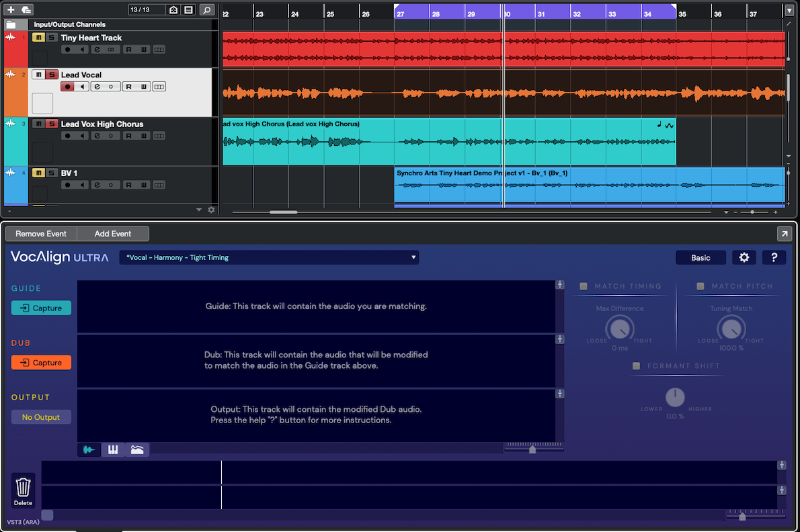Switch to the piano keys pitch view
The image size is (800, 532).
click(113, 449)
